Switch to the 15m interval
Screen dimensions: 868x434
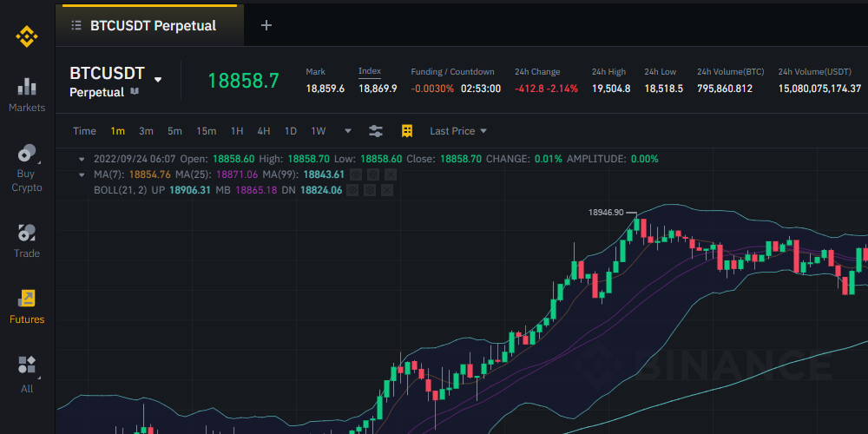[206, 131]
